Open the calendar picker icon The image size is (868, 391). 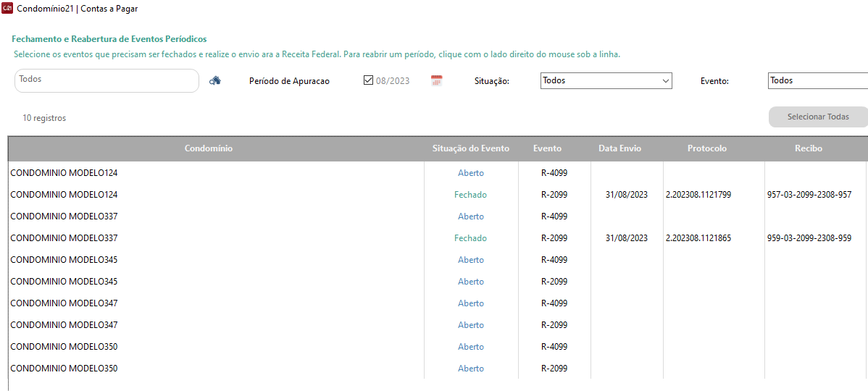pyautogui.click(x=437, y=81)
